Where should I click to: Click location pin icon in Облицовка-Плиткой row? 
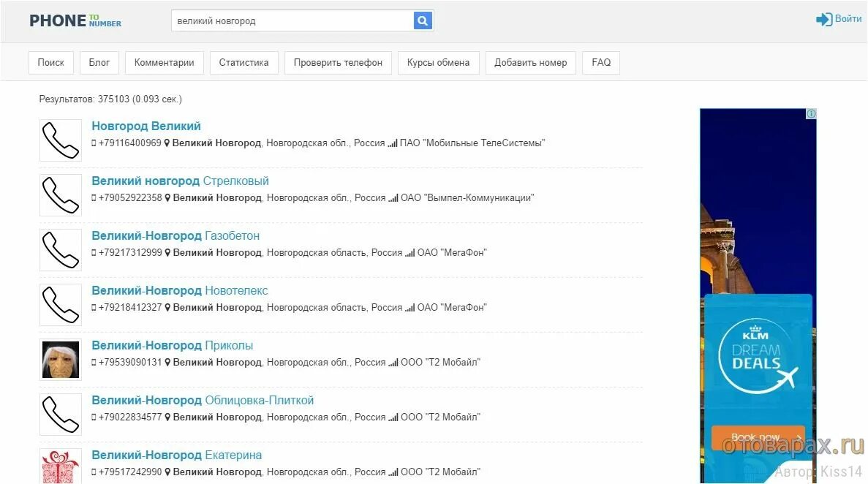click(167, 417)
